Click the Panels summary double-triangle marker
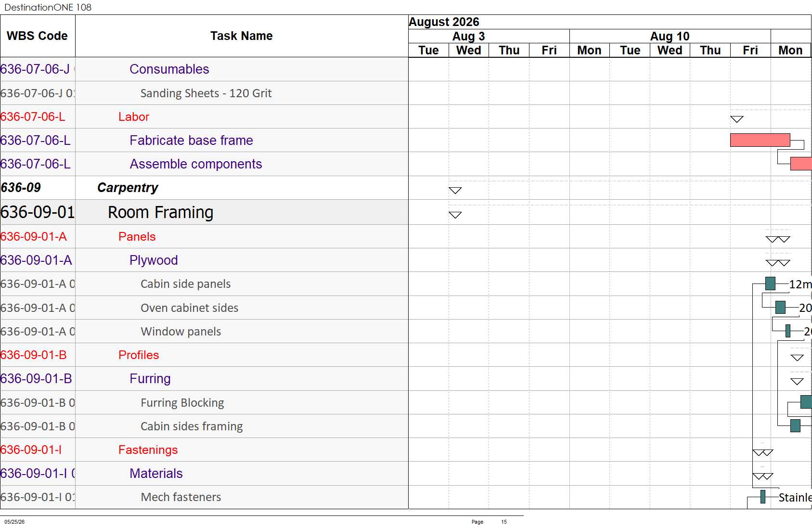 (x=778, y=239)
